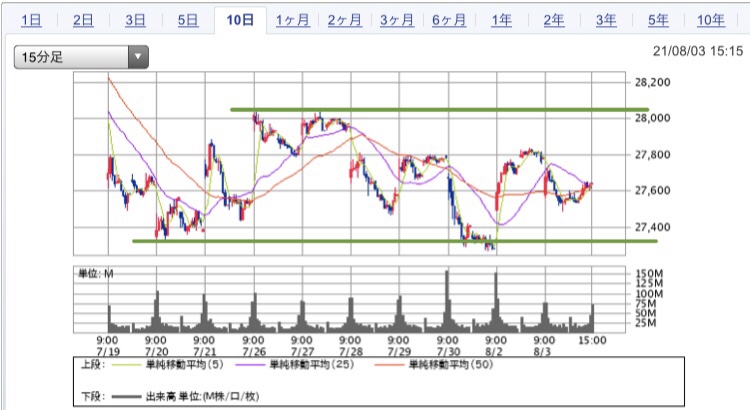This screenshot has width=750, height=410.
Task: Click the 出来高 volume legend entry
Action: click(202, 397)
